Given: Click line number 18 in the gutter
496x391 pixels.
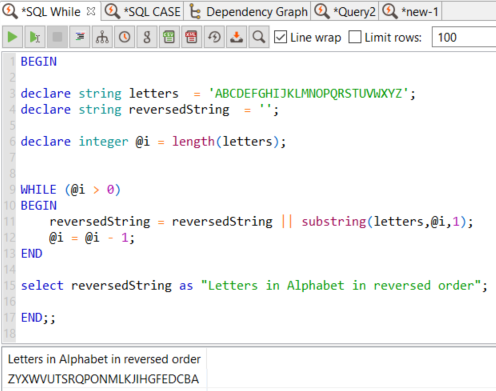Looking at the screenshot, I should (10, 334).
